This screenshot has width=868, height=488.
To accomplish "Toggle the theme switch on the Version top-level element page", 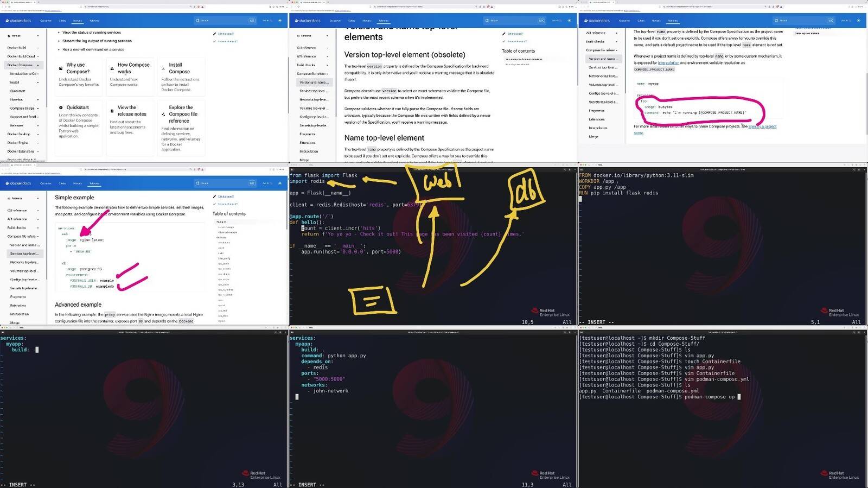I will (x=569, y=21).
